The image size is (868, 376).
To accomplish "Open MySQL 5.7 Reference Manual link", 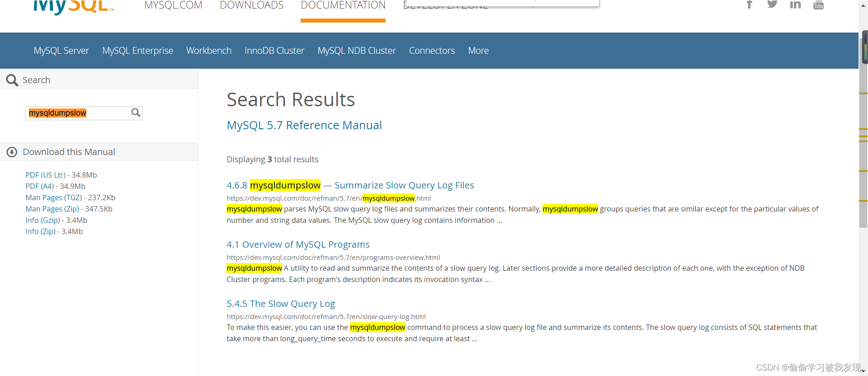I will (x=304, y=125).
